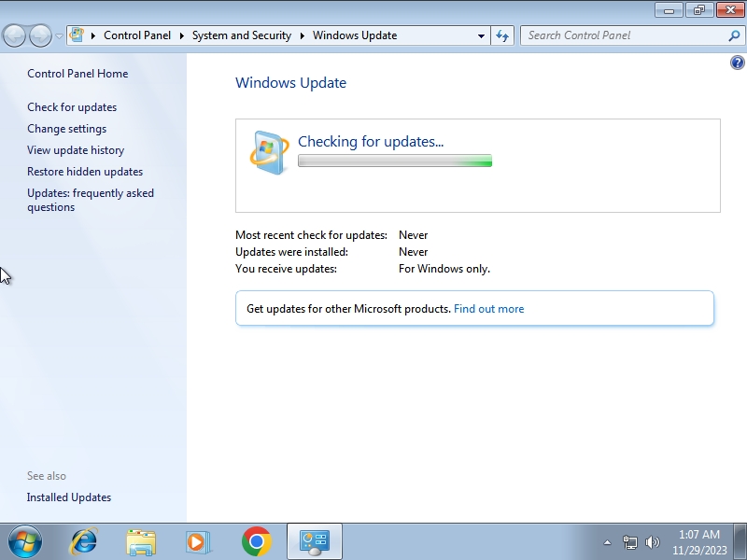
Task: Select the System and Security breadcrumb
Action: pos(242,35)
